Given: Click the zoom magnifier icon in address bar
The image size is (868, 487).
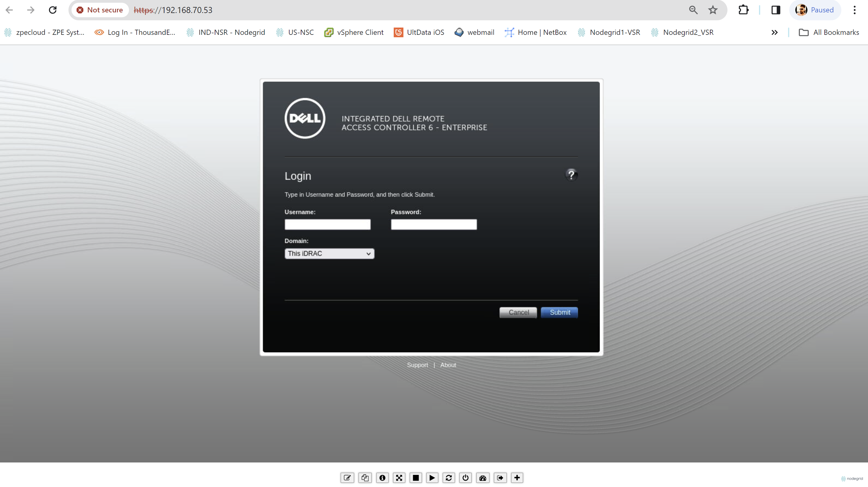Looking at the screenshot, I should [693, 10].
